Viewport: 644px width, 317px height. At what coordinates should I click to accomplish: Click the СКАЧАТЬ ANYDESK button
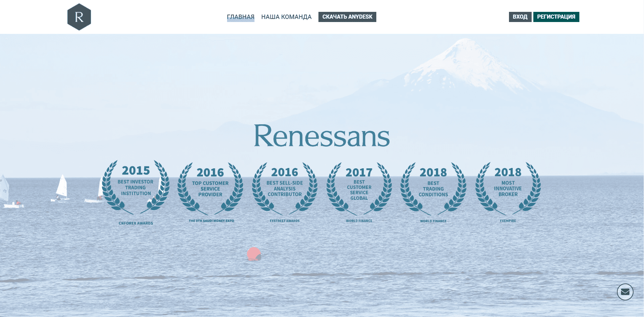[x=347, y=17]
